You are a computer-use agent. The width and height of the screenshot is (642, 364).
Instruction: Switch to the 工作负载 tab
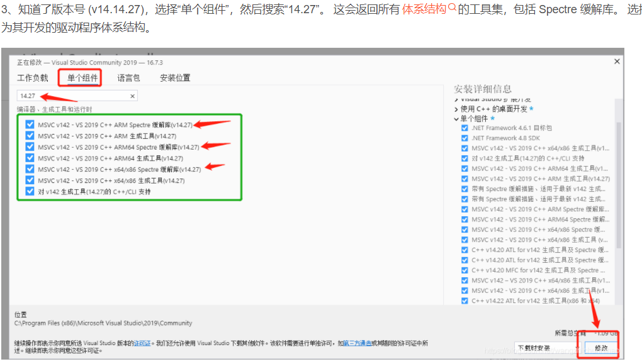click(x=32, y=78)
